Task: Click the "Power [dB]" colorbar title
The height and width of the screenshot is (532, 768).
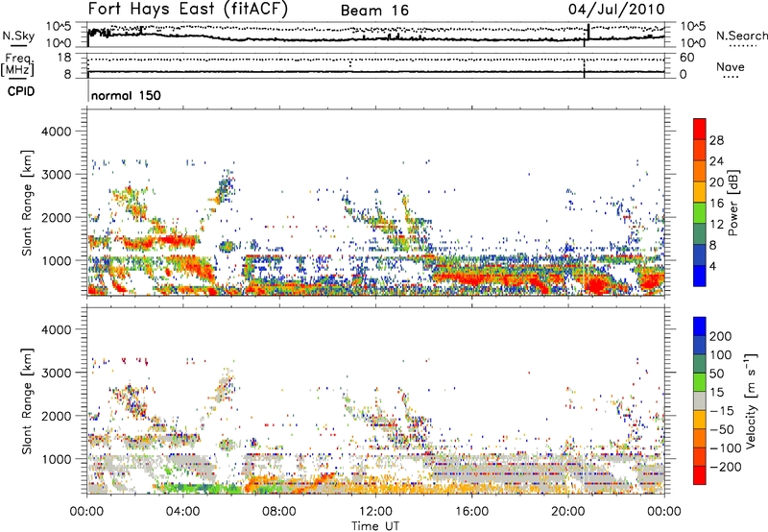Action: (x=732, y=203)
